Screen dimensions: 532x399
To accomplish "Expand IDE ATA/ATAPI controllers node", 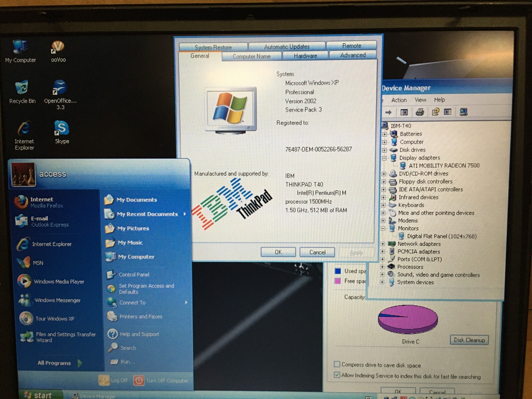I will 383,190.
